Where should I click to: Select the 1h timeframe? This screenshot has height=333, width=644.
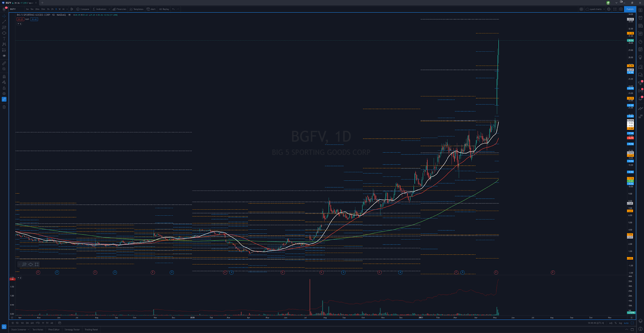(x=48, y=9)
